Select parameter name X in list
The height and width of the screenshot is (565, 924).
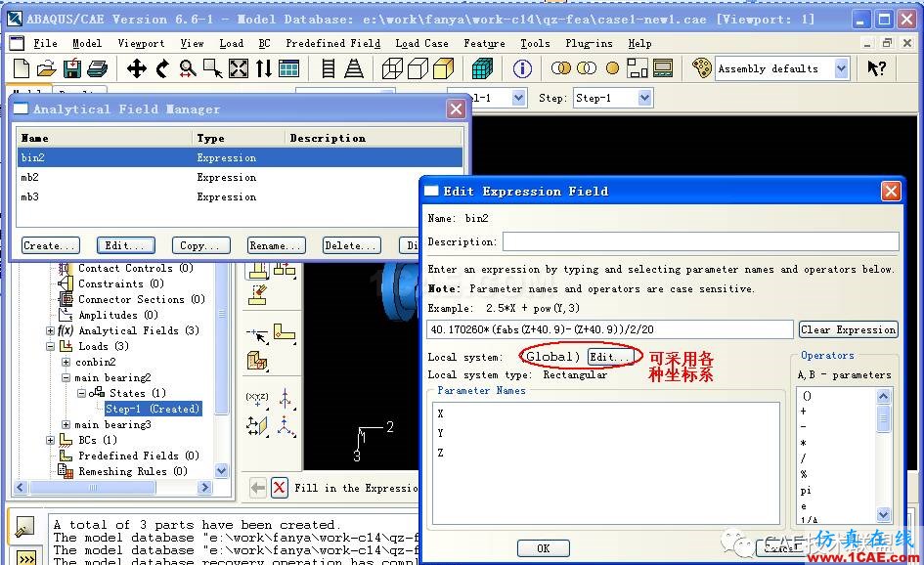pos(441,413)
